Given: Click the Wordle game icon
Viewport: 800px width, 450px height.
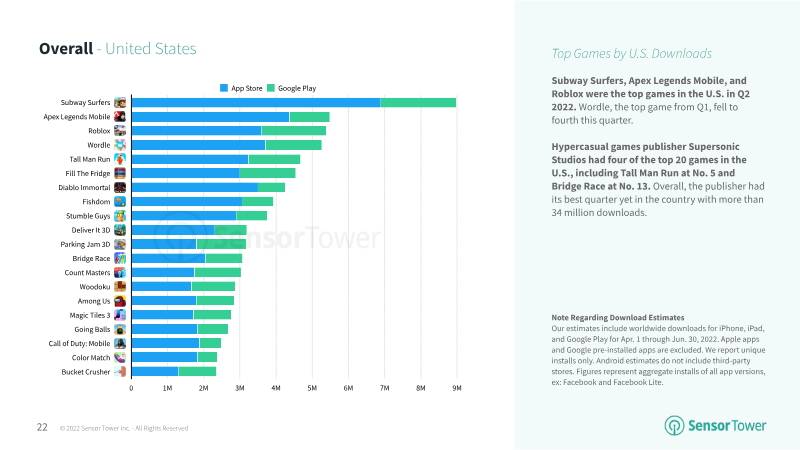Looking at the screenshot, I should (x=120, y=145).
